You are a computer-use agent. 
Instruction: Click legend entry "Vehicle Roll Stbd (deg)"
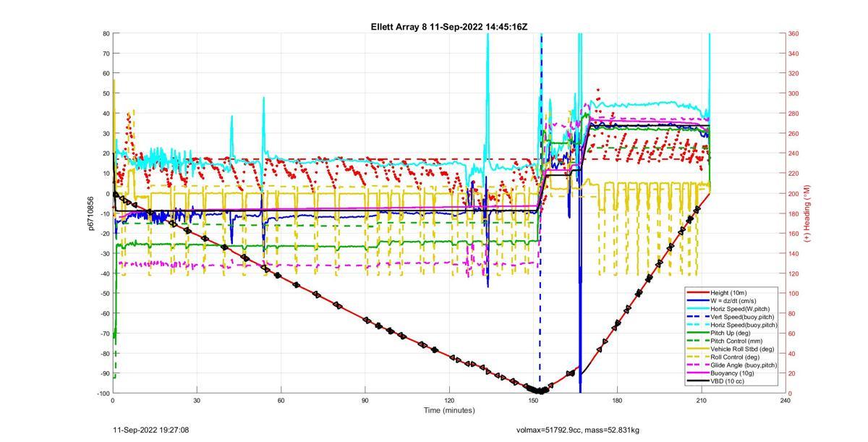point(743,349)
